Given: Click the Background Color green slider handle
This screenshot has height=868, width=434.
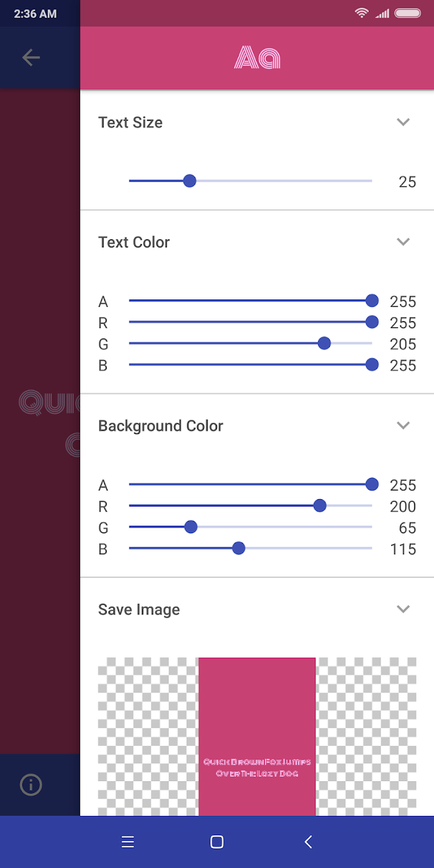Looking at the screenshot, I should coord(191,527).
